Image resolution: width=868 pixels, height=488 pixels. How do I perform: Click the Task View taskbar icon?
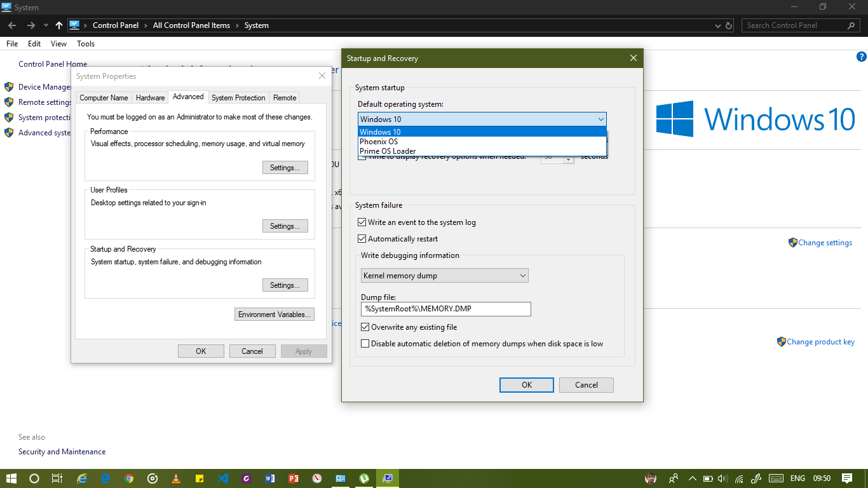(x=57, y=478)
